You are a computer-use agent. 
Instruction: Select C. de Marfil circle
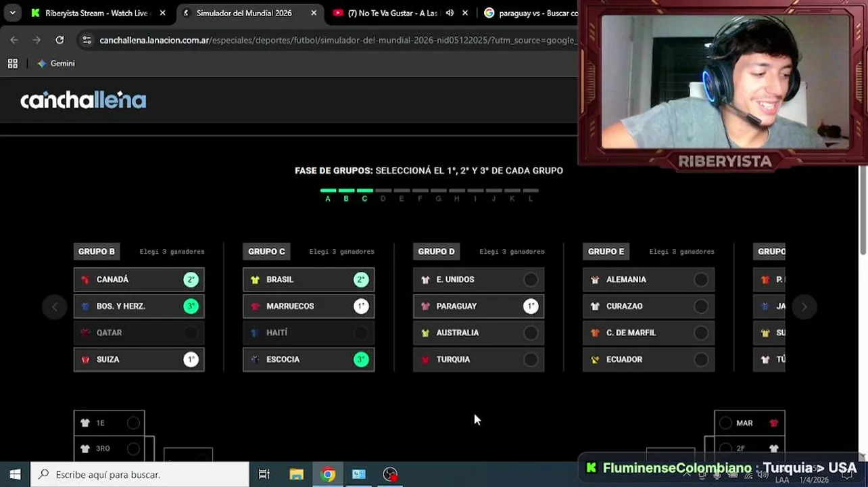(x=701, y=333)
